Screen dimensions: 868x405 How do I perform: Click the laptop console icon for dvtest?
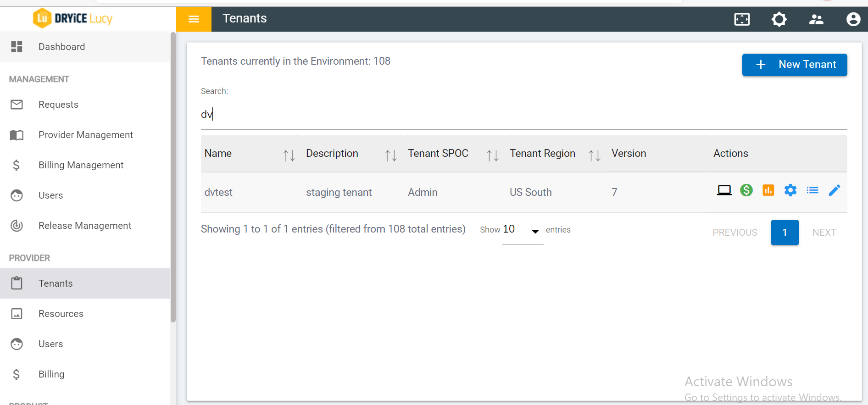pos(724,190)
